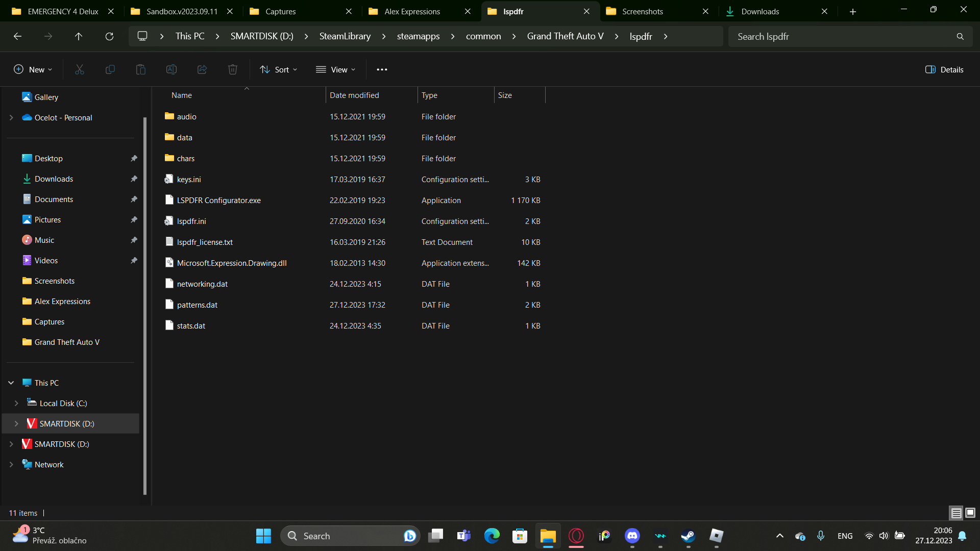
Task: Click the Search lspdfr input field
Action: 842,36
